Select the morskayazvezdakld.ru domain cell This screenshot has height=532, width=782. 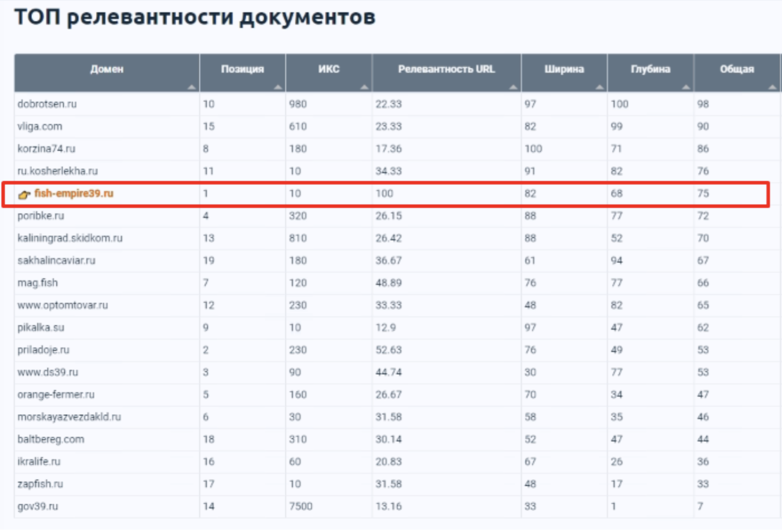click(x=107, y=417)
